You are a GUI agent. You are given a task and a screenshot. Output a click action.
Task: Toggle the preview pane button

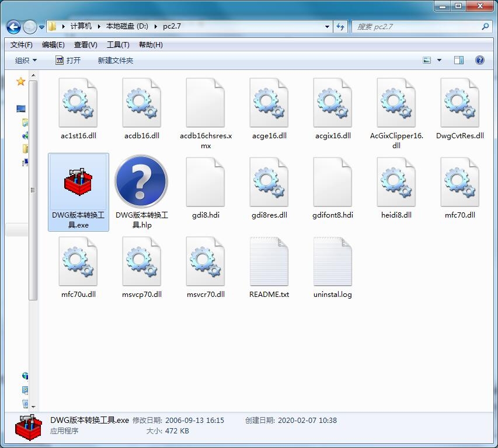click(459, 60)
